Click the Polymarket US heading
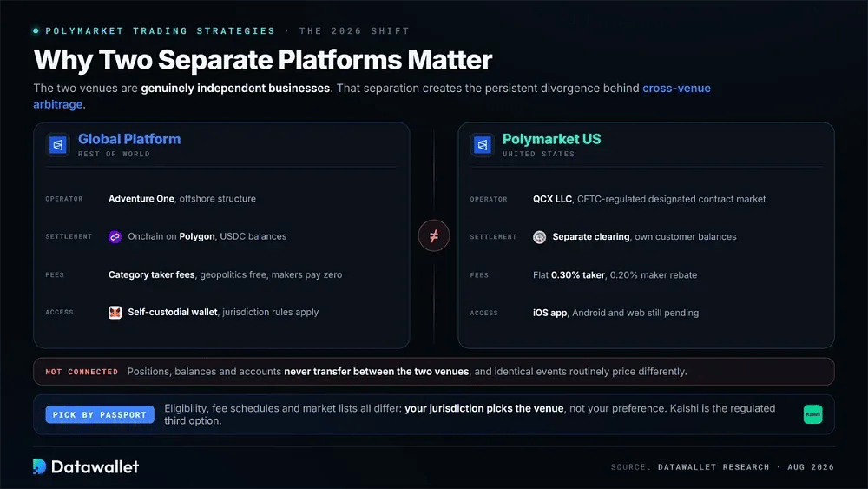 pos(552,139)
